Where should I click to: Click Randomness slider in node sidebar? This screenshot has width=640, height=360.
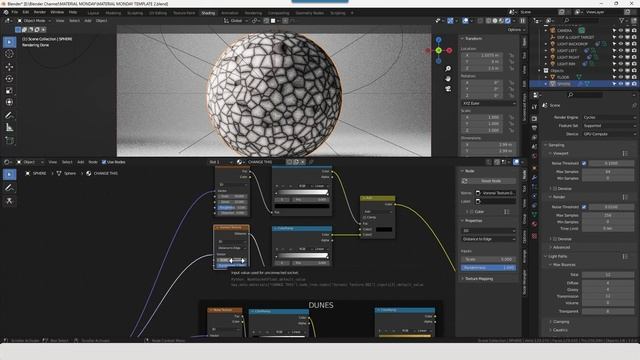point(489,268)
